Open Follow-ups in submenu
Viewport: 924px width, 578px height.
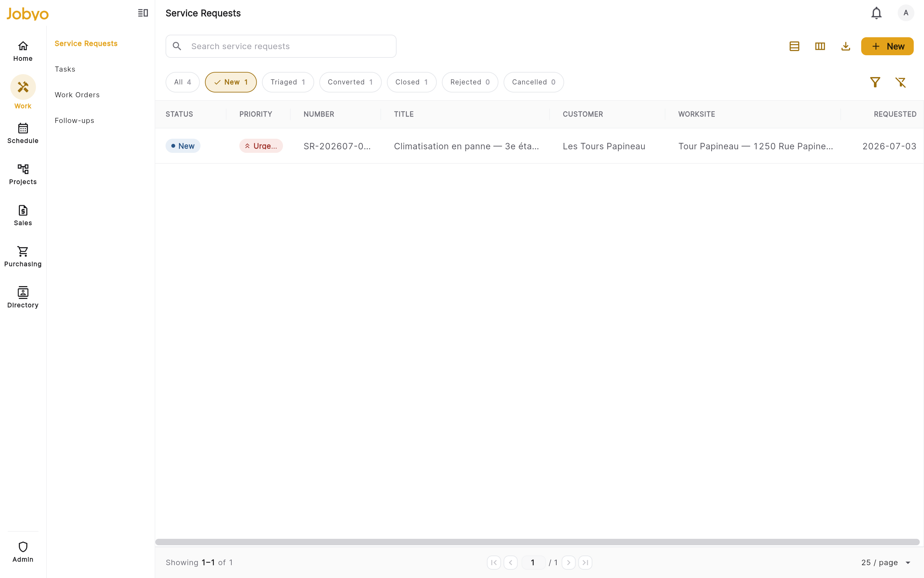74,120
